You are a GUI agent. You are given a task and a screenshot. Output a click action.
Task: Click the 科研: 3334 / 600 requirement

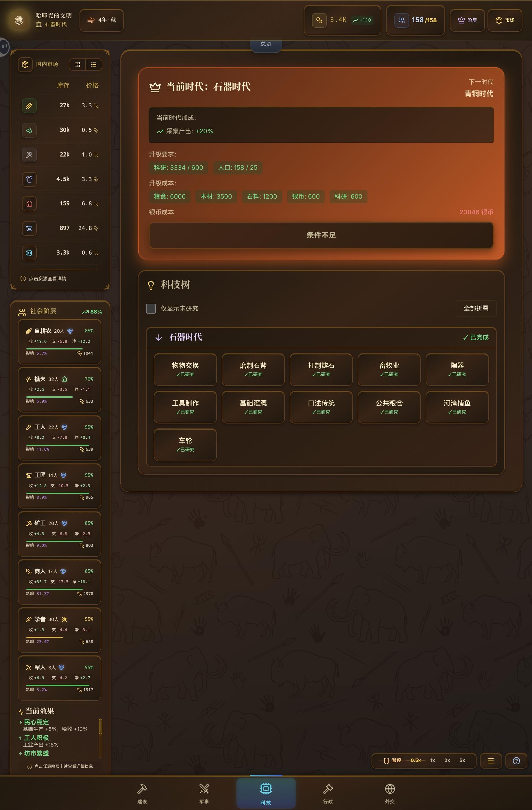(x=179, y=167)
